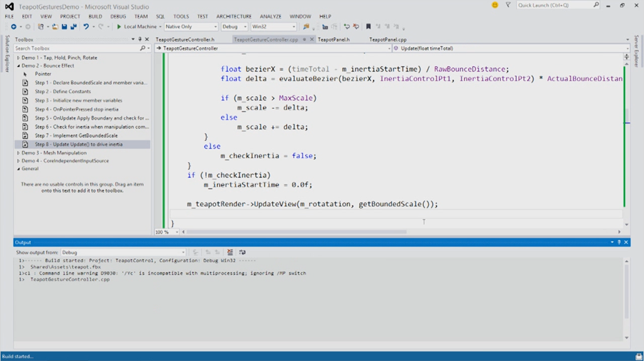The height and width of the screenshot is (361, 644).
Task: Click Find Message in Code output icon
Action: coord(196,253)
